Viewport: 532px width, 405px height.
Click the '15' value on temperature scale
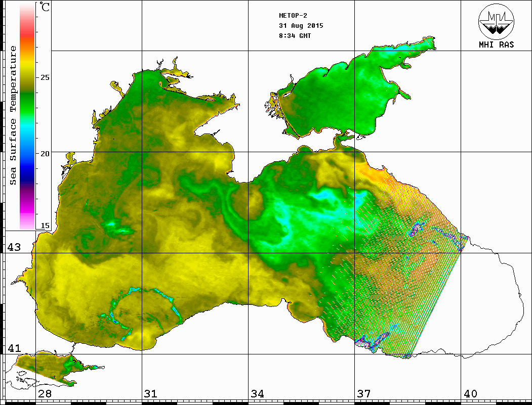(45, 226)
